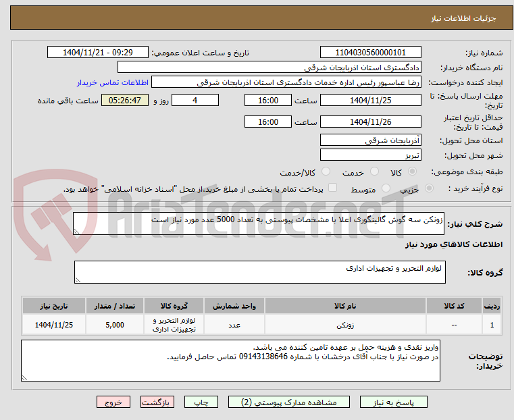Click the تعداد / مقدار column header

115,306
